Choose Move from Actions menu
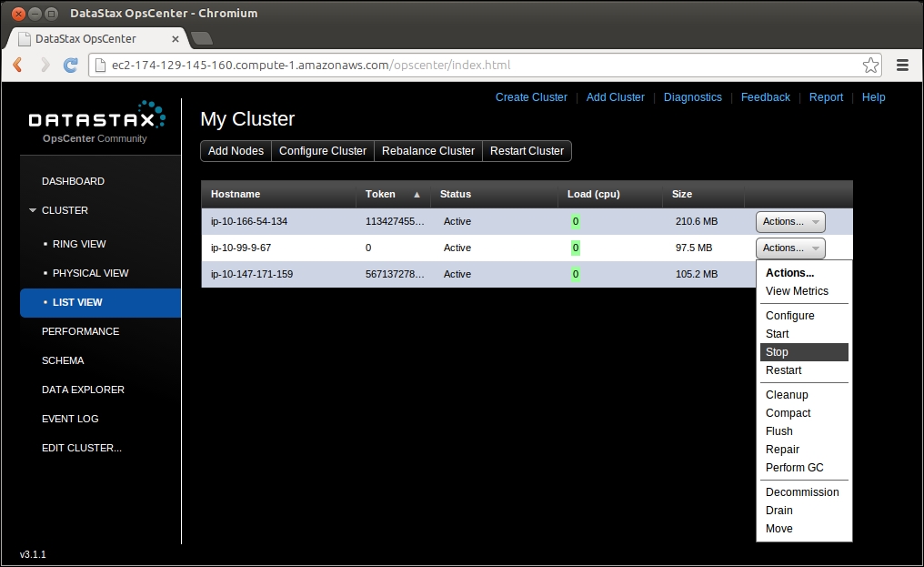924x567 pixels. click(804, 529)
